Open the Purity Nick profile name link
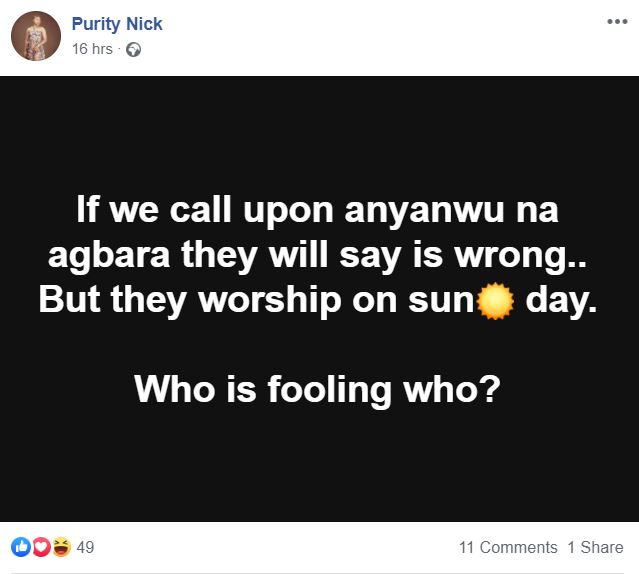639x574 pixels. pyautogui.click(x=117, y=24)
